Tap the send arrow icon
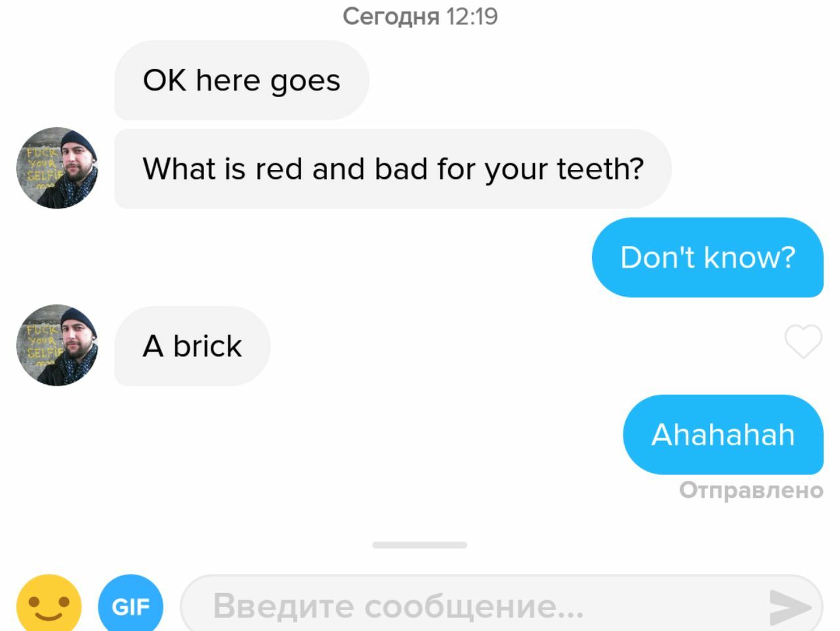The image size is (840, 631). pyautogui.click(x=790, y=607)
